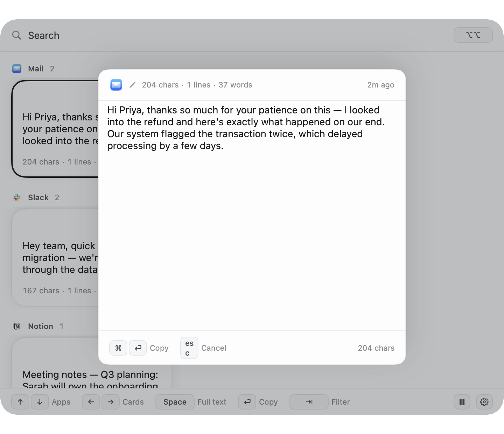Viewport: 504px width, 434px height.
Task: Click the right arrow key for Cards
Action: point(111,402)
